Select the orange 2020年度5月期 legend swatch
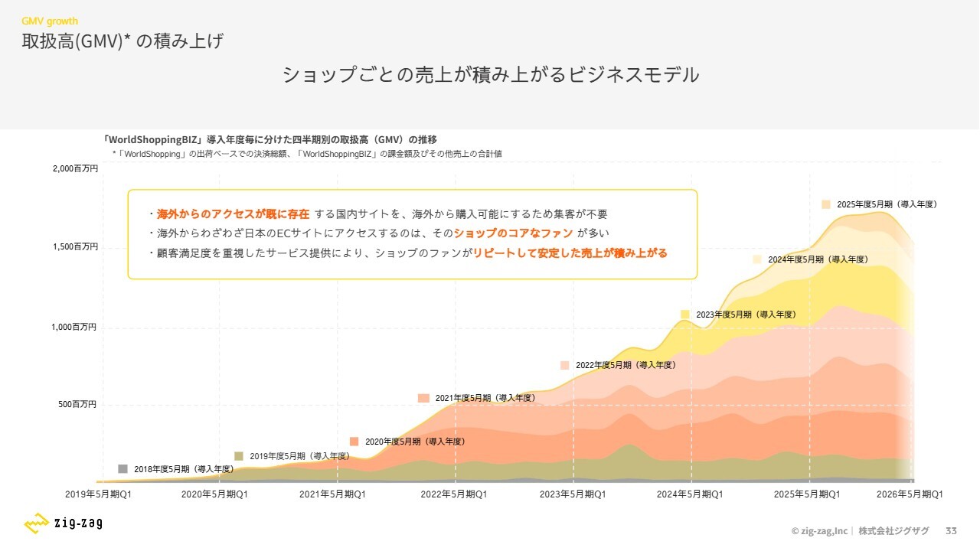 (x=354, y=442)
